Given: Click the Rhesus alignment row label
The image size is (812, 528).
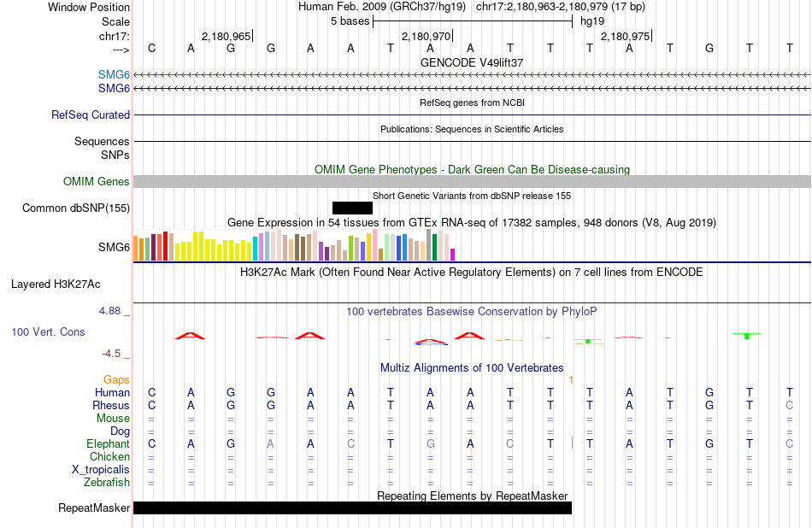Looking at the screenshot, I should click(111, 405).
